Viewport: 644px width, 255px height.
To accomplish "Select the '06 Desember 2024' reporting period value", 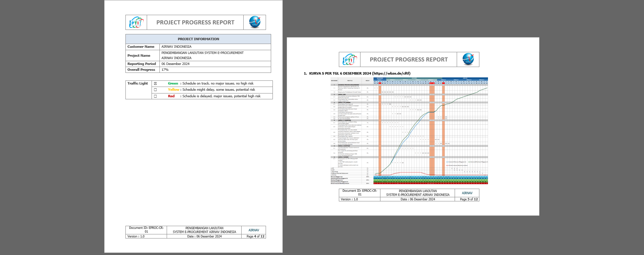I will [175, 64].
